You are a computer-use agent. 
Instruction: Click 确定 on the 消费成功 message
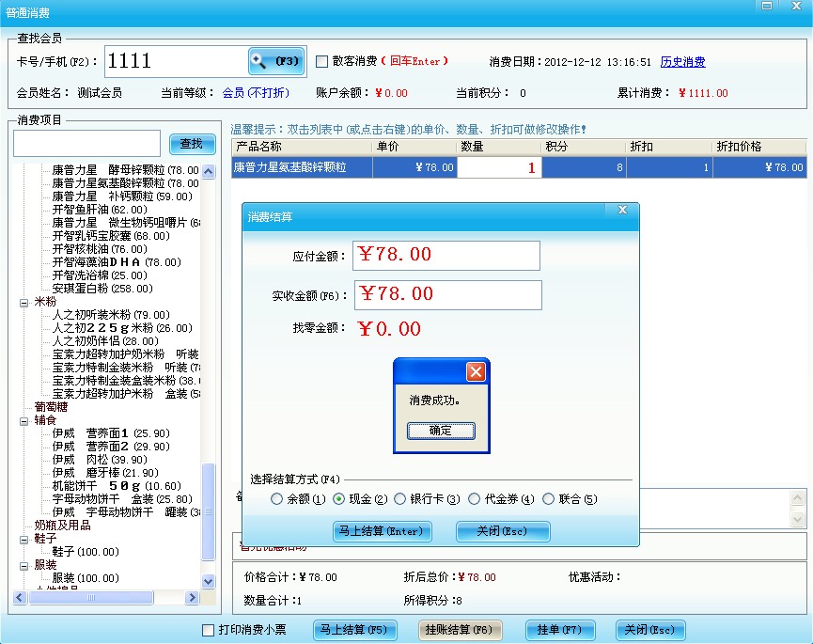click(441, 431)
